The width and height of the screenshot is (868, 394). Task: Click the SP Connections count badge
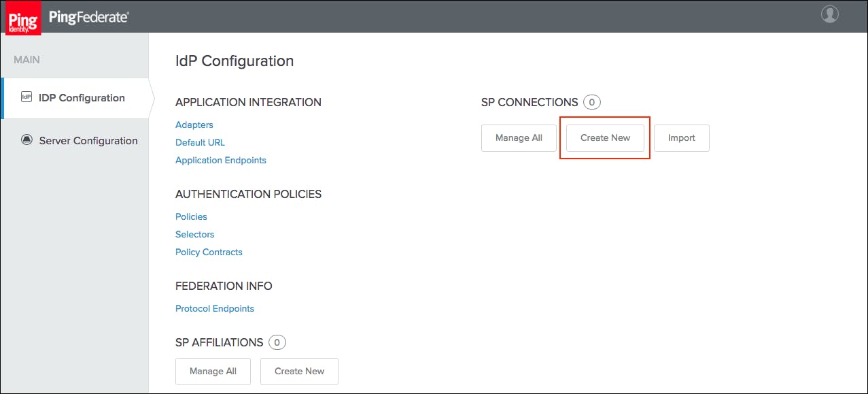tap(591, 103)
